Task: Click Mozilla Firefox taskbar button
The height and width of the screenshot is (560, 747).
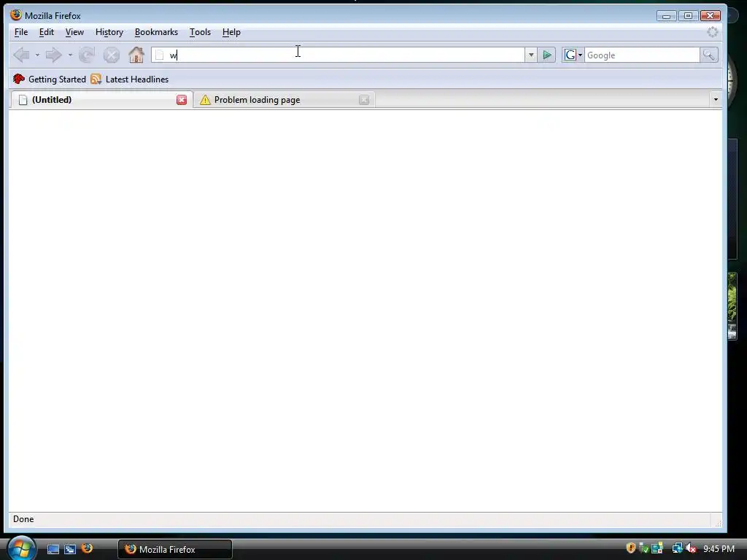Action: [x=175, y=549]
